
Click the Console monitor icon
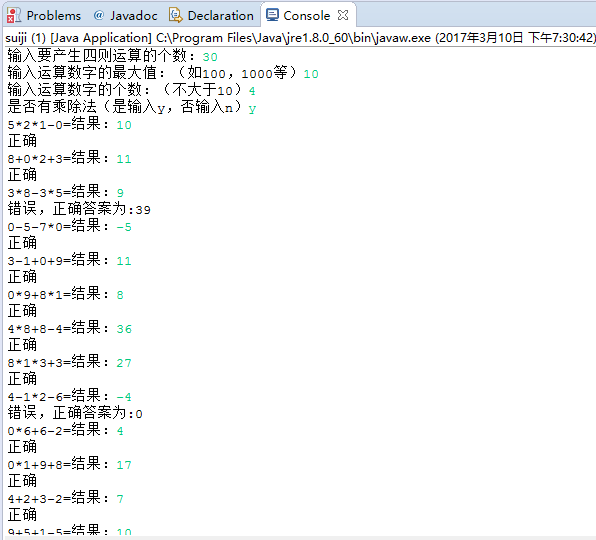coord(272,15)
